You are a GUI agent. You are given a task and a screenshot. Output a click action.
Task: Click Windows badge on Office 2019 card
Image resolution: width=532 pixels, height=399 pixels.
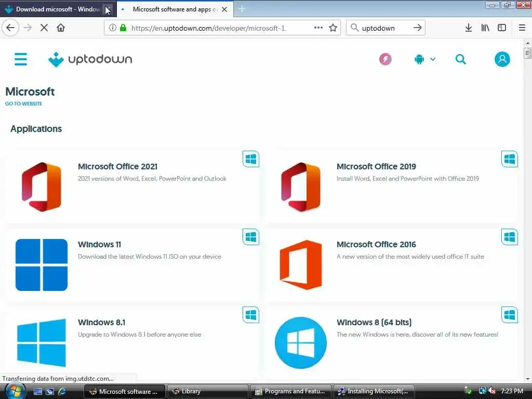point(510,159)
